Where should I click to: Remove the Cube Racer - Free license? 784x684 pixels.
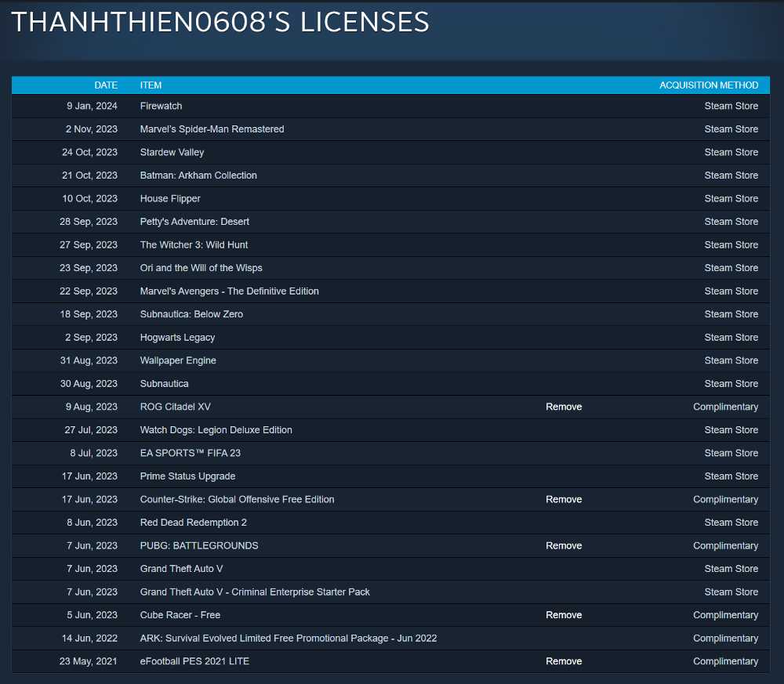coord(564,615)
